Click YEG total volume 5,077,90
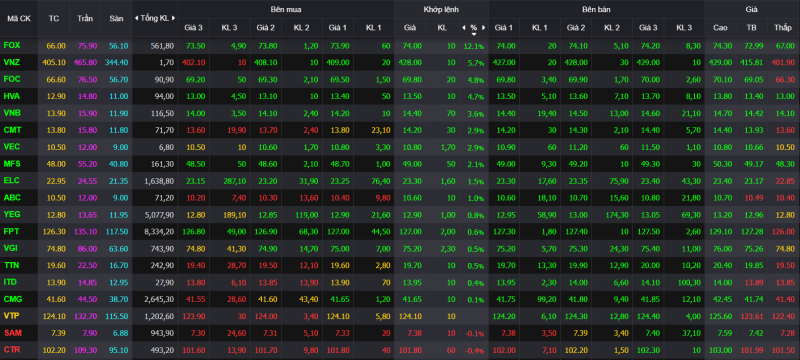Viewport: 800px width, 360px height. pyautogui.click(x=159, y=215)
